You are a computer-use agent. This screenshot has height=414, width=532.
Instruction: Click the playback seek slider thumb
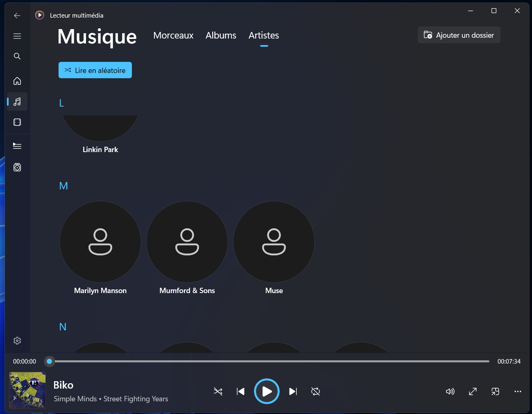(x=50, y=361)
